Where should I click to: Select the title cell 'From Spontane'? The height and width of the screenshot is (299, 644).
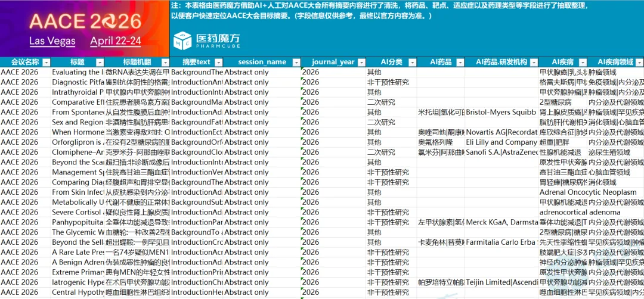tap(78, 112)
